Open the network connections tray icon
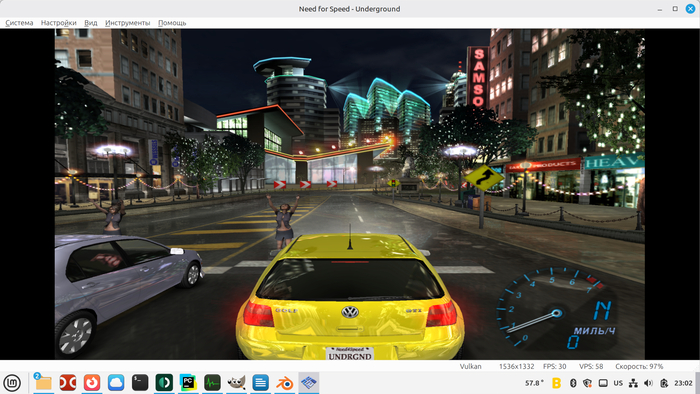Viewport: 700px width, 394px height. click(x=633, y=383)
